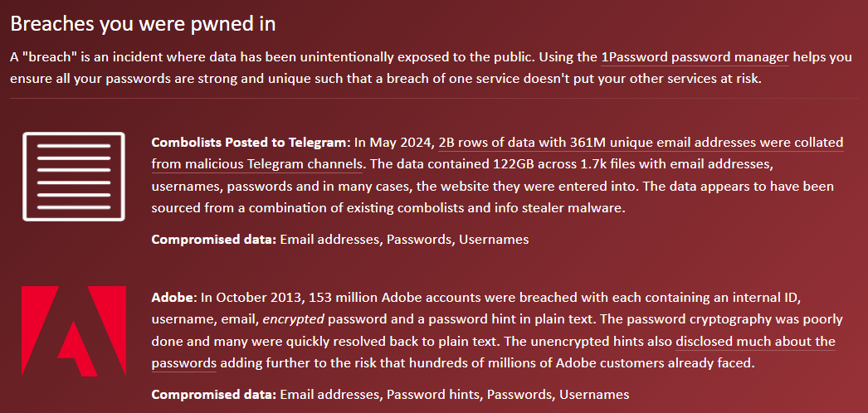Screen dimensions: 868x413
Task: Click the Combolists document list icon
Action: (x=74, y=177)
